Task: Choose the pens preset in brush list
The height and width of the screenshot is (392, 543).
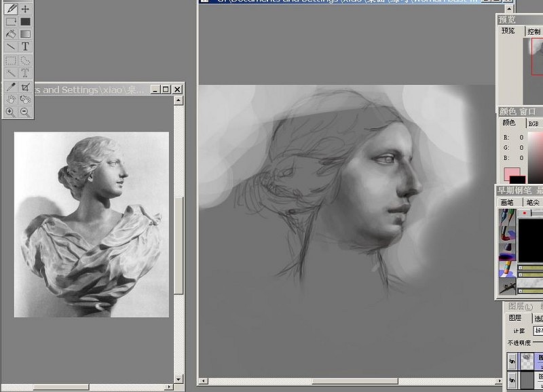Action: tap(507, 217)
